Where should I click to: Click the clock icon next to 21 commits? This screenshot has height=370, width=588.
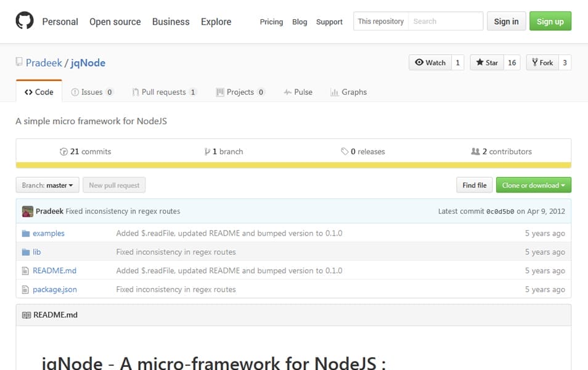pyautogui.click(x=64, y=151)
